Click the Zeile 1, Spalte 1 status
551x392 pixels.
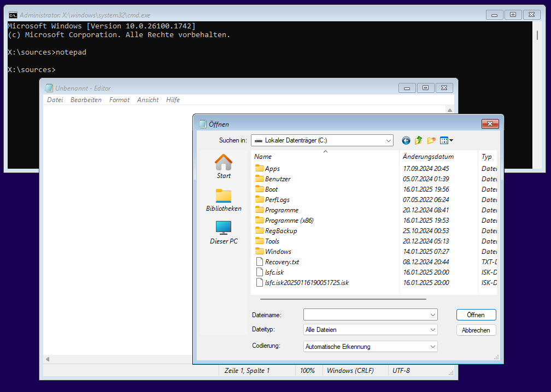point(247,371)
